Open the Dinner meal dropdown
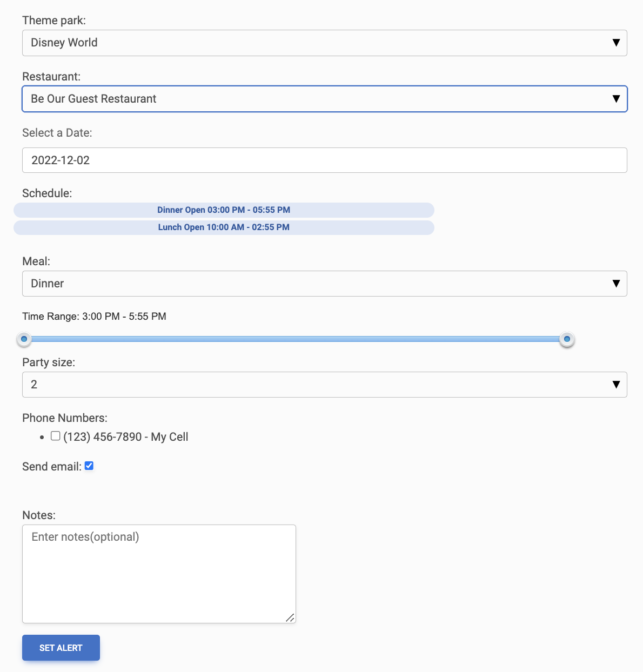 click(x=324, y=284)
